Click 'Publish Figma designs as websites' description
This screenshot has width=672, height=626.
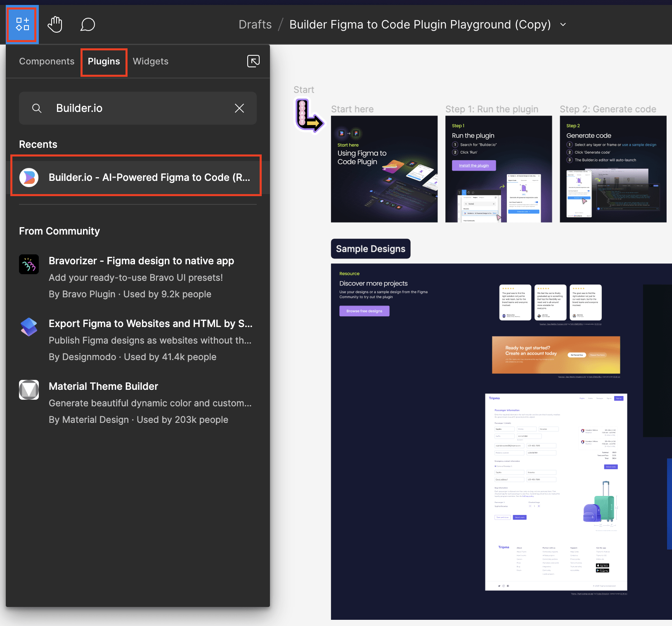point(150,340)
